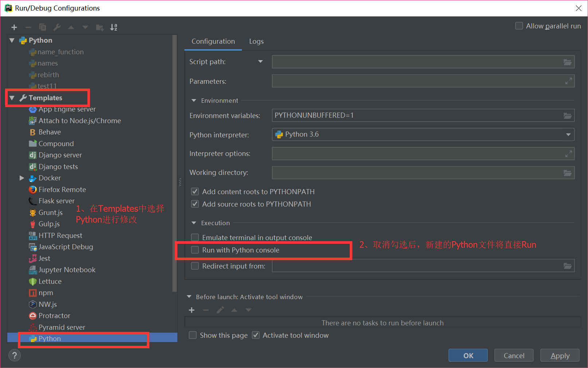Open environment variables editor icon
This screenshot has height=368, width=588.
568,116
